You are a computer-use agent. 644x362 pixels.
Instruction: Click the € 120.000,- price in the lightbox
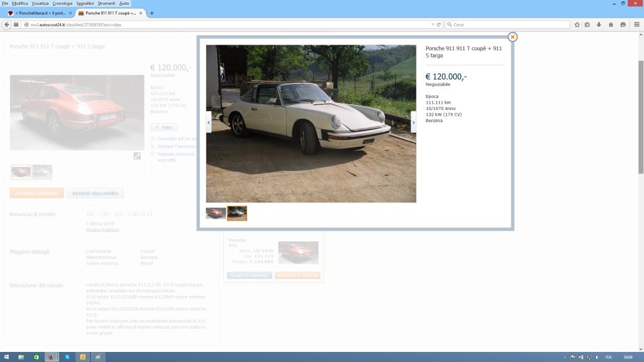tap(446, 77)
